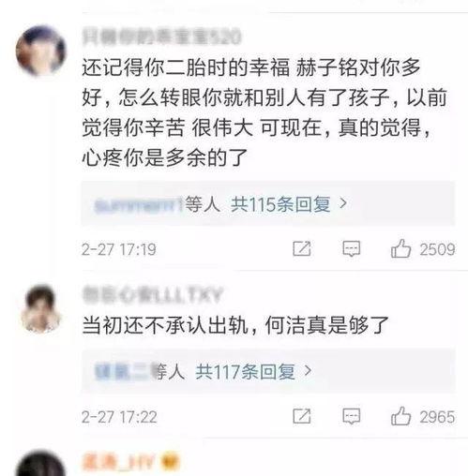
Task: Expand the 共117条回复 reply thread
Action: point(245,372)
